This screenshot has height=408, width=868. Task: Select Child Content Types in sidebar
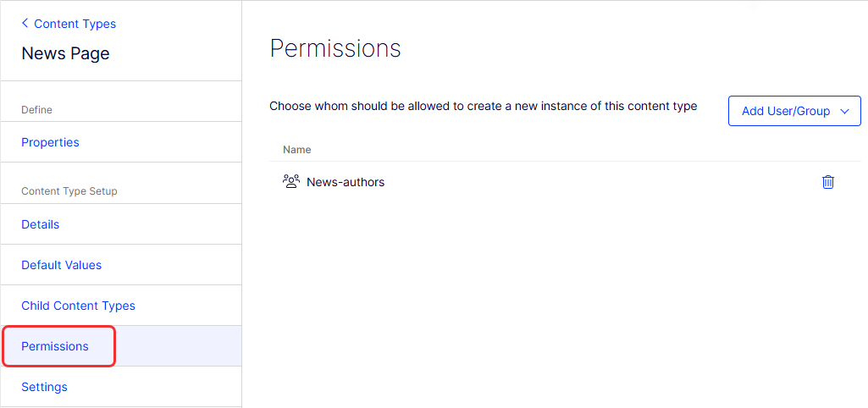point(78,306)
